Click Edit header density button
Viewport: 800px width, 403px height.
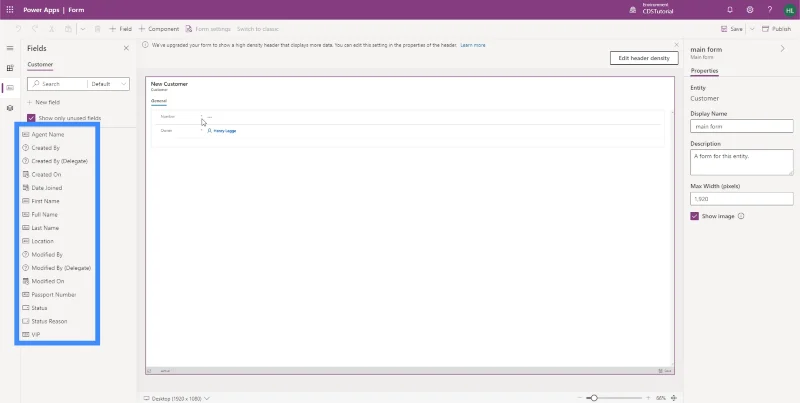(x=644, y=58)
